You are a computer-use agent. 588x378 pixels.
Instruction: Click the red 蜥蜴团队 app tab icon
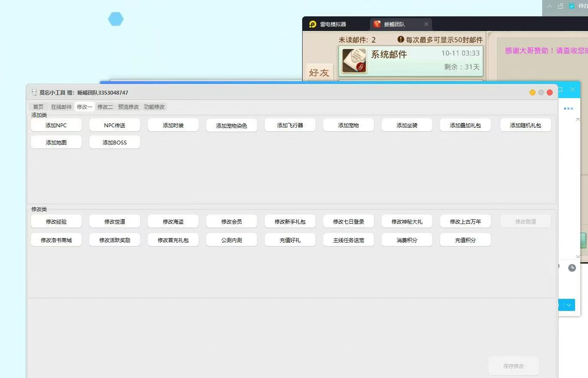click(x=377, y=24)
